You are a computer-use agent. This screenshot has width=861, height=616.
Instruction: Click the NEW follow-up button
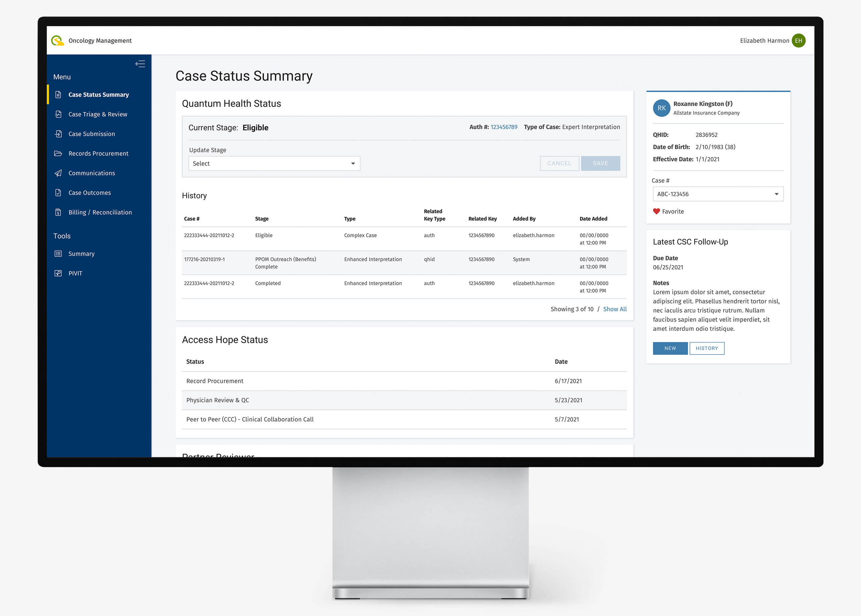670,348
